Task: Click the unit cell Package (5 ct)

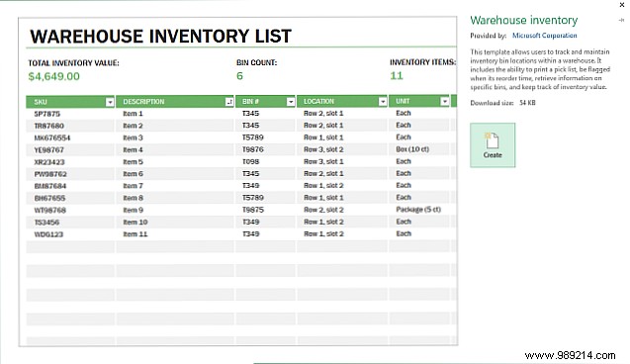Action: (418, 210)
